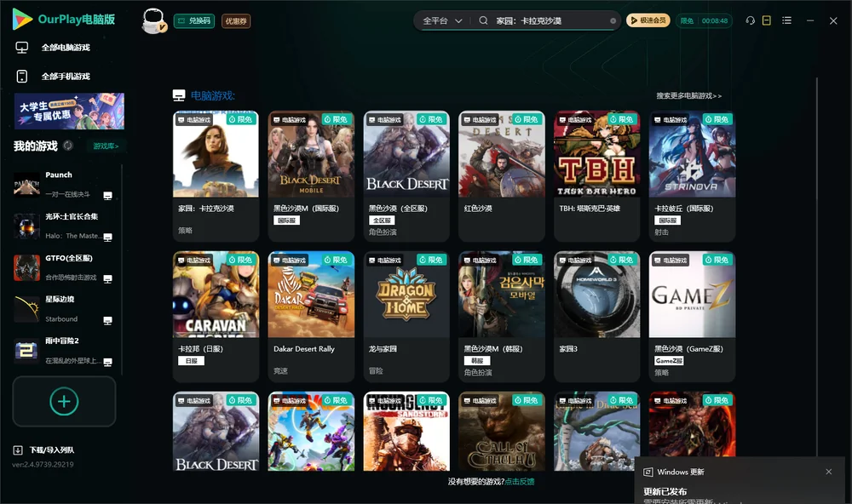Select 雨中冒险2 in my games
852x504 pixels.
64,351
